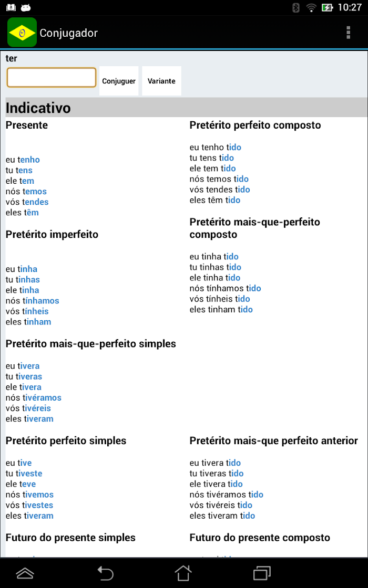Tap the Conjugador Brazilian flag app icon
Viewport: 368px width, 588px height.
pyautogui.click(x=22, y=33)
